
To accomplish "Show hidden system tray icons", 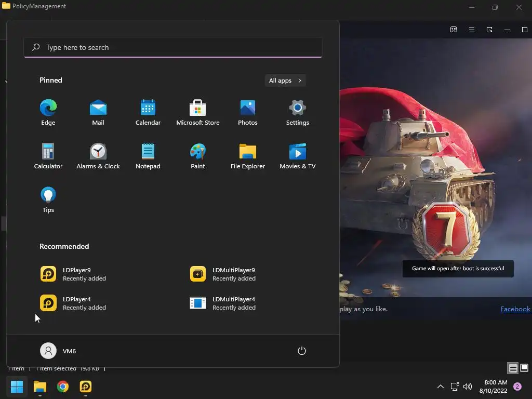I will pos(441,387).
